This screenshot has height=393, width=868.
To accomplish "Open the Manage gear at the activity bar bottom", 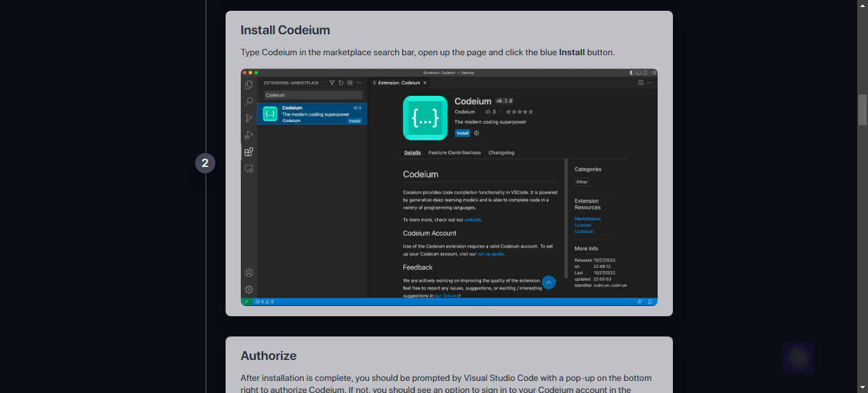I will click(249, 290).
